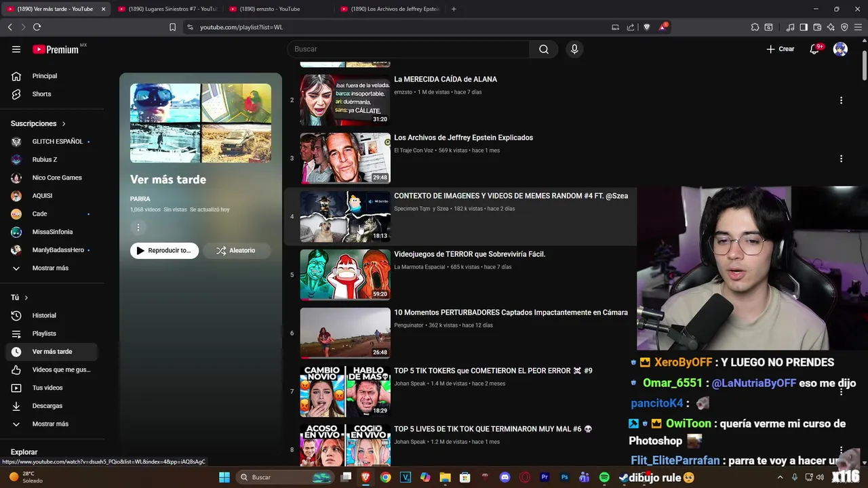
Task: Open options for Jeffrey Epstein video
Action: [841, 159]
